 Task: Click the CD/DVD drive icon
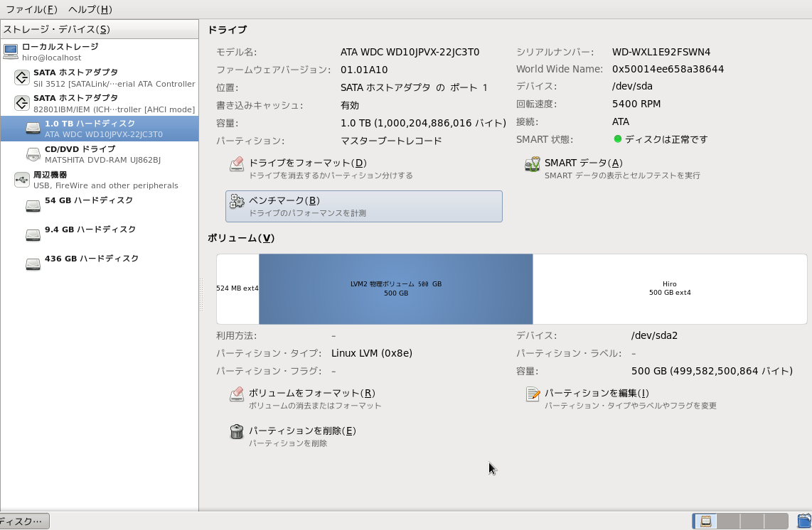click(33, 154)
